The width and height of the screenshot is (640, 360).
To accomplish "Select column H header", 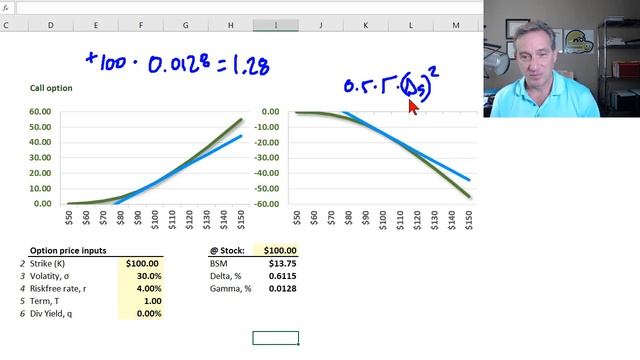I will coord(231,25).
